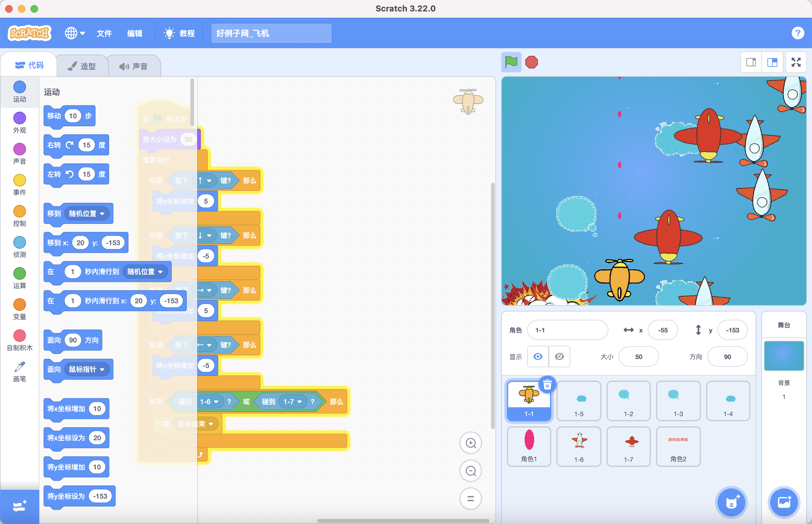Select the 运动 block category

pos(20,92)
